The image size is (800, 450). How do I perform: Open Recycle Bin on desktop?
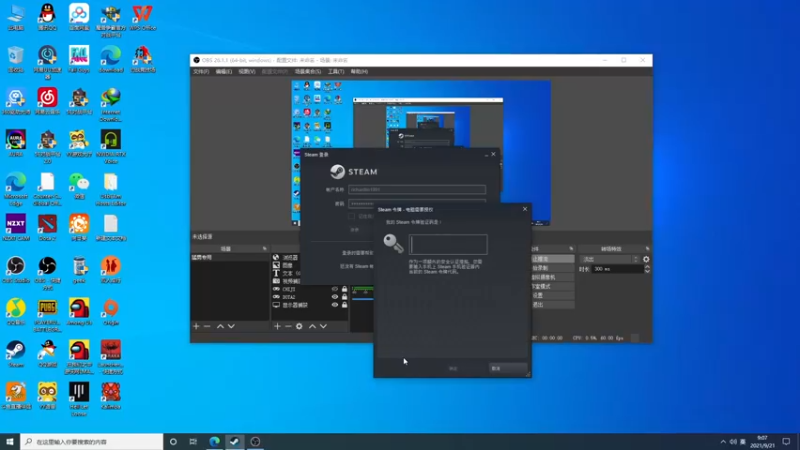(x=16, y=59)
